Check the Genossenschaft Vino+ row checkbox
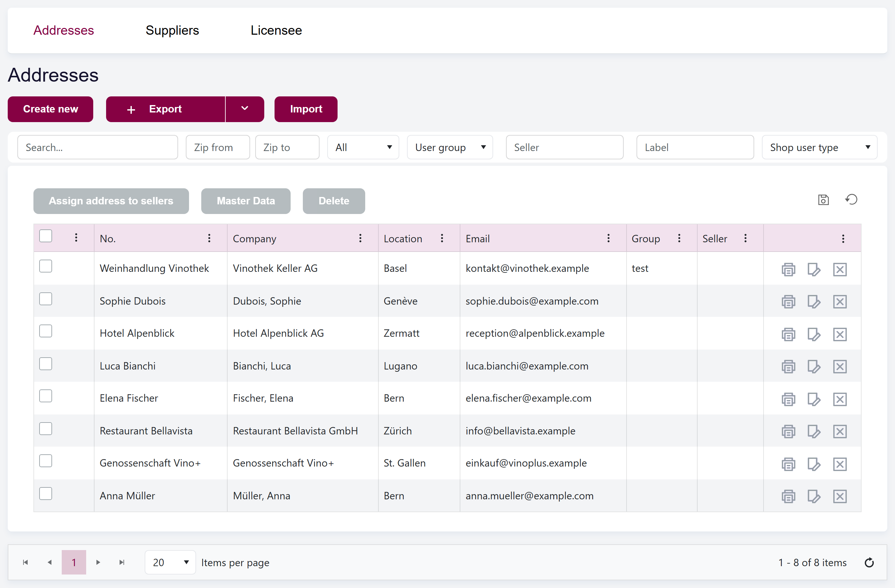 tap(46, 461)
